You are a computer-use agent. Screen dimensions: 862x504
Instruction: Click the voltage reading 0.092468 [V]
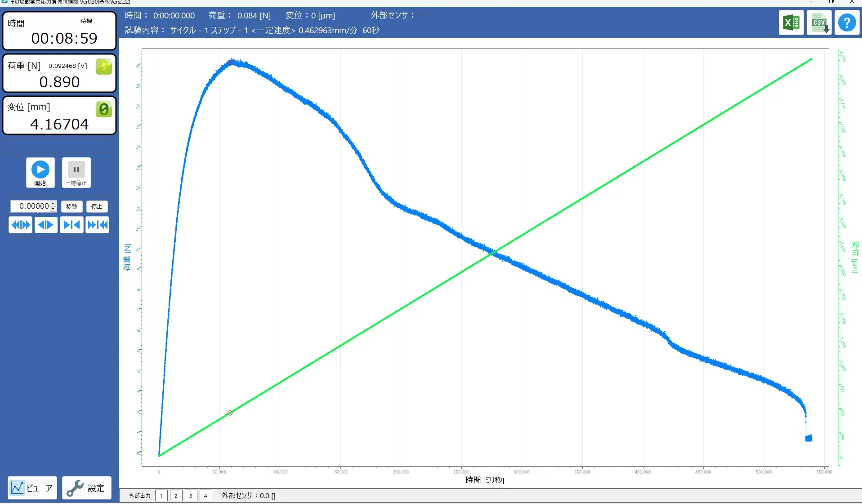coord(68,66)
